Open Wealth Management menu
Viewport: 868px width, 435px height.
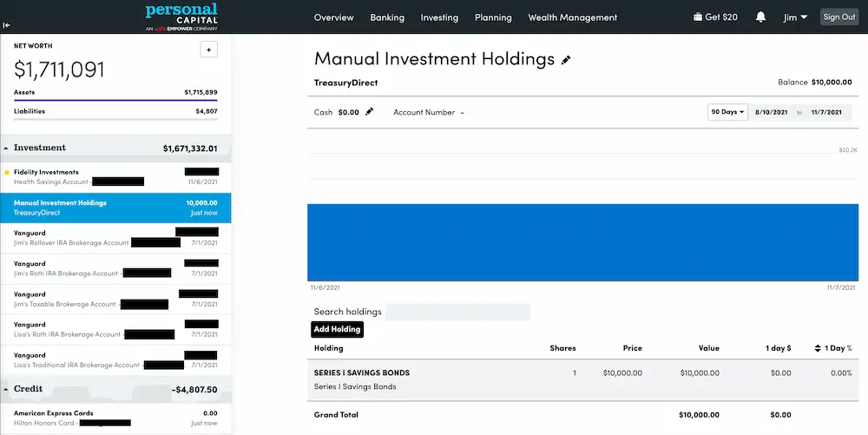[572, 17]
